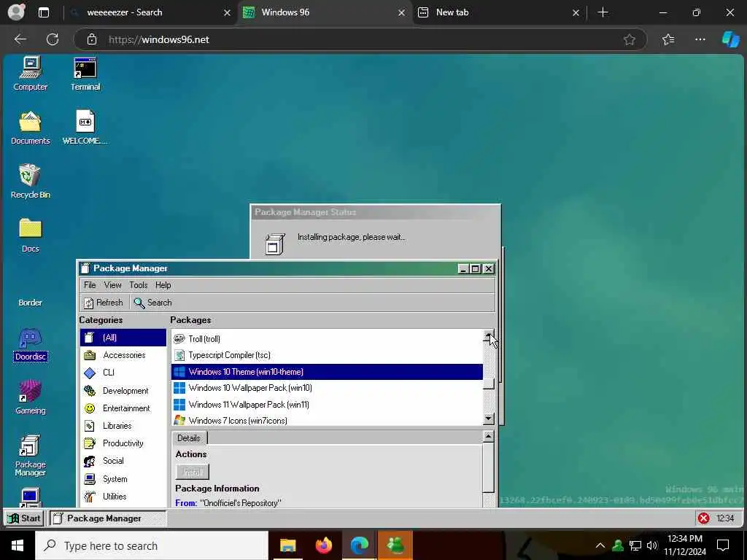Open the Recycle Bin icon
This screenshot has height=560, width=747.
coord(31,181)
